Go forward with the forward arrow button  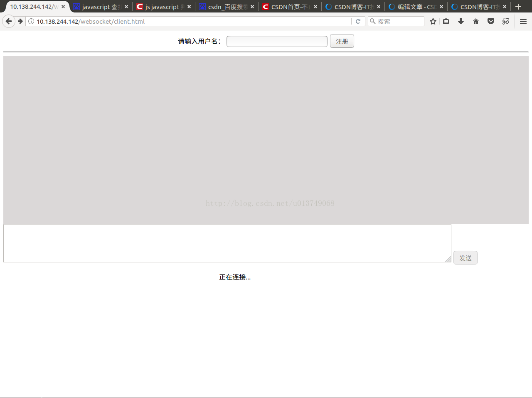(20, 21)
